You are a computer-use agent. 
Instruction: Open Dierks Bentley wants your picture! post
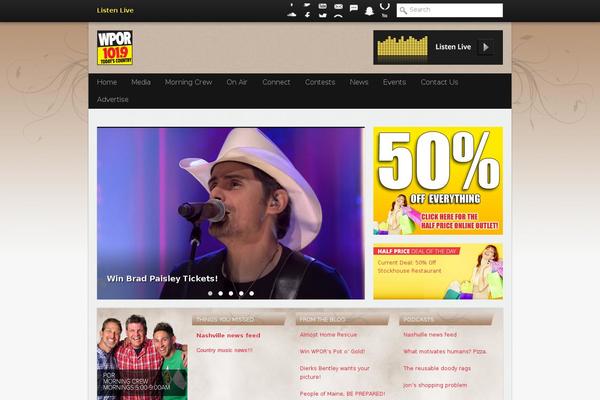click(335, 372)
